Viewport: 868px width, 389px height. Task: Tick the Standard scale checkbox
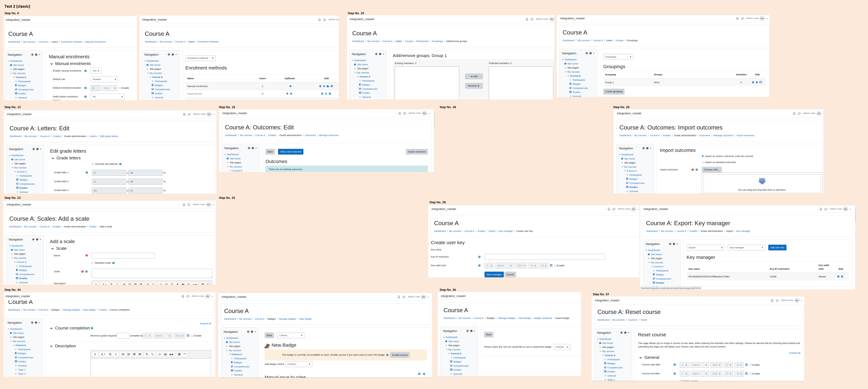(x=93, y=263)
